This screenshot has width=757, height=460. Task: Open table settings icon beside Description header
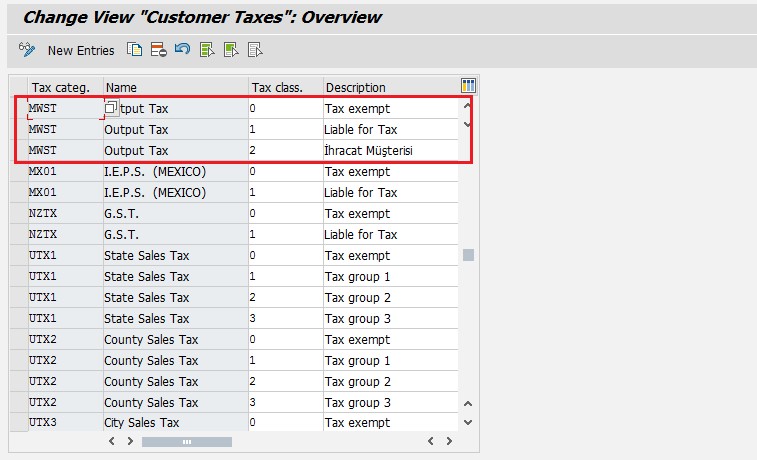[x=468, y=86]
